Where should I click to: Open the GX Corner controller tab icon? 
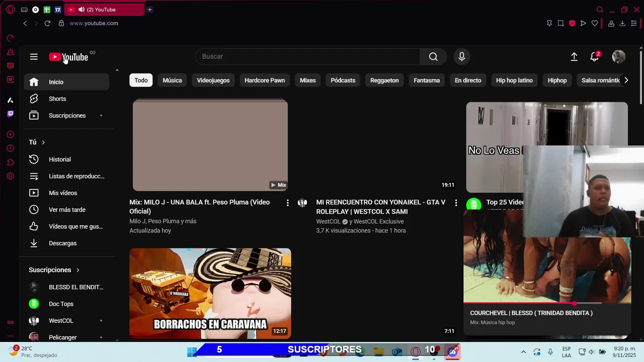coord(24,10)
